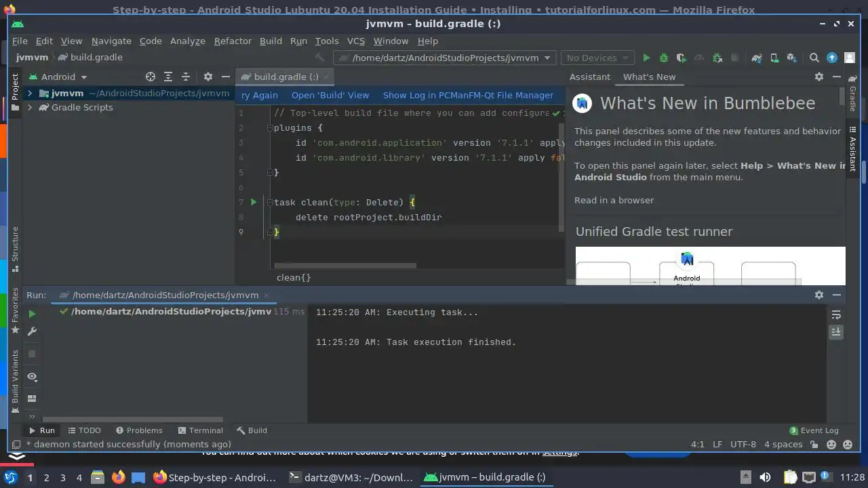
Task: Open Assistant panel gear settings
Action: point(819,77)
